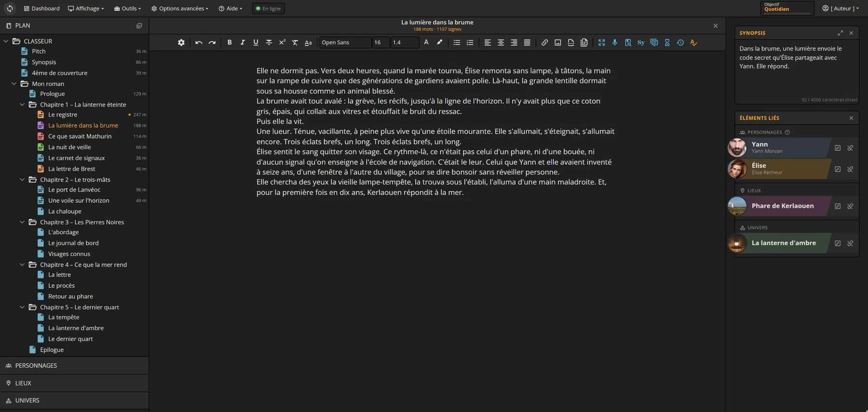
Task: Open the comments panel icon
Action: [654, 42]
